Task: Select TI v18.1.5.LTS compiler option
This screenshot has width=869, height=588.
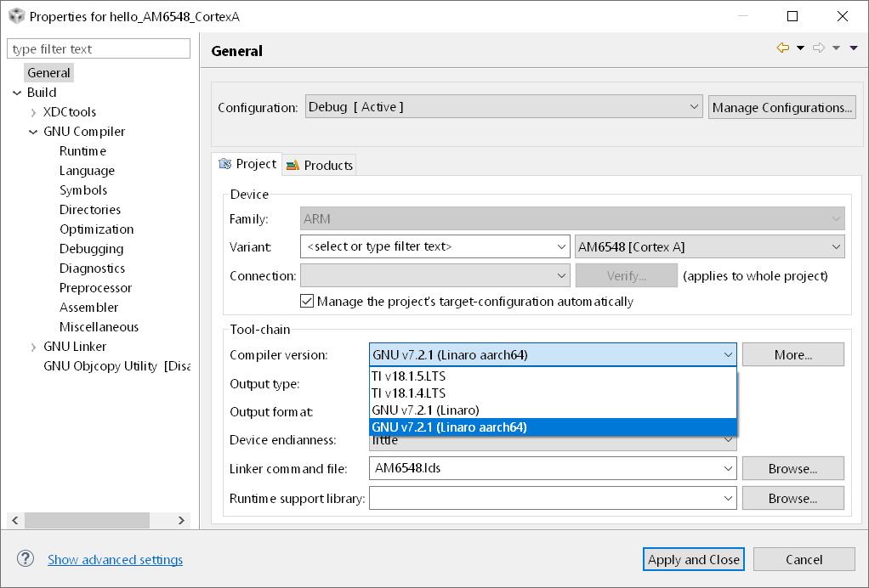Action: tap(408, 376)
